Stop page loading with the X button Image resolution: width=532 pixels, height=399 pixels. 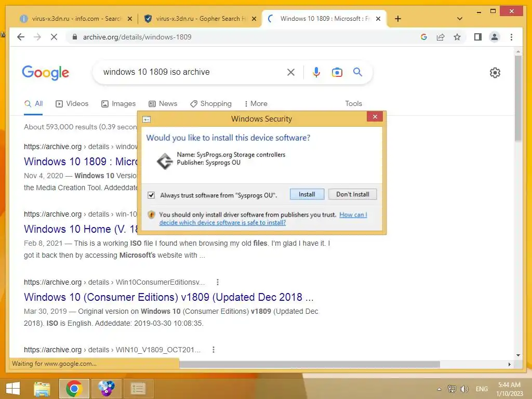[x=54, y=37]
